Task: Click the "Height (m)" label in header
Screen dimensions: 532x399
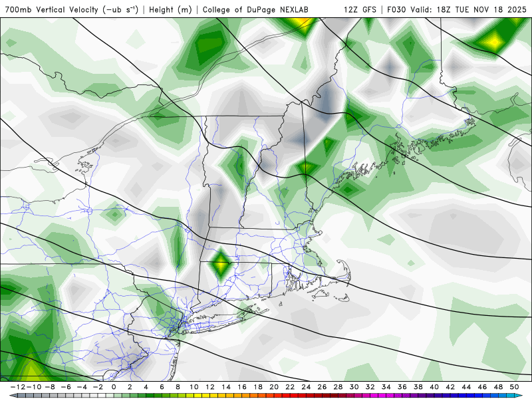Action: (x=170, y=9)
